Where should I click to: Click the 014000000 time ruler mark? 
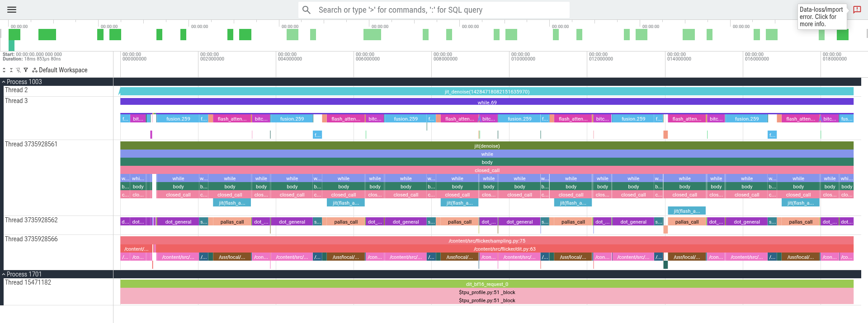click(x=679, y=56)
